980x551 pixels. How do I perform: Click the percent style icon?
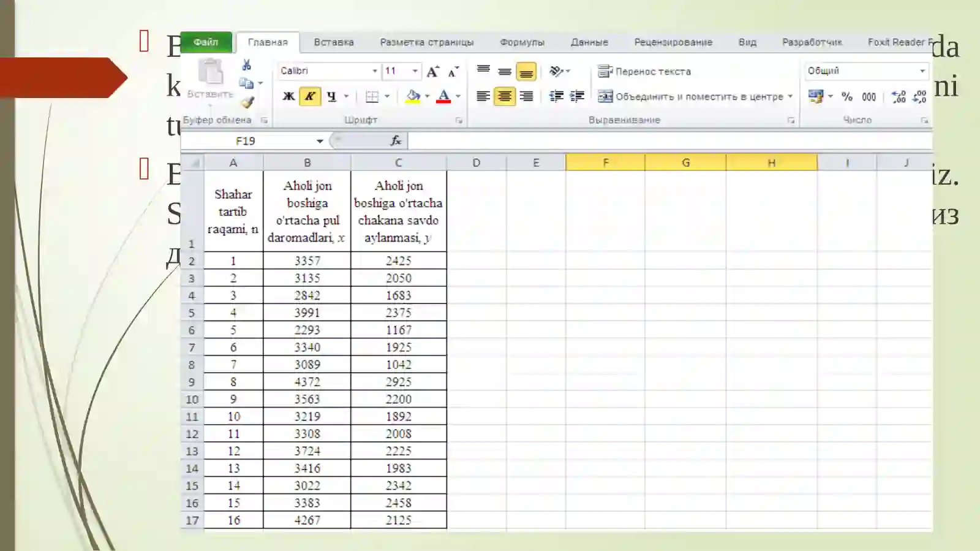coord(847,96)
